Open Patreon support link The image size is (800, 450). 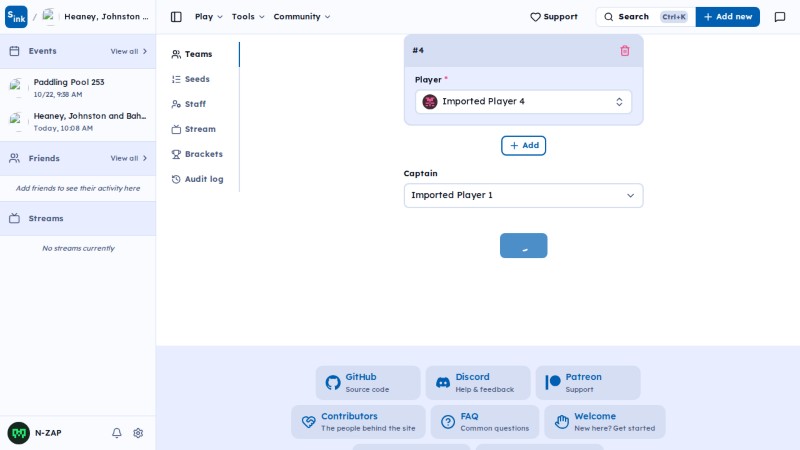(x=588, y=383)
